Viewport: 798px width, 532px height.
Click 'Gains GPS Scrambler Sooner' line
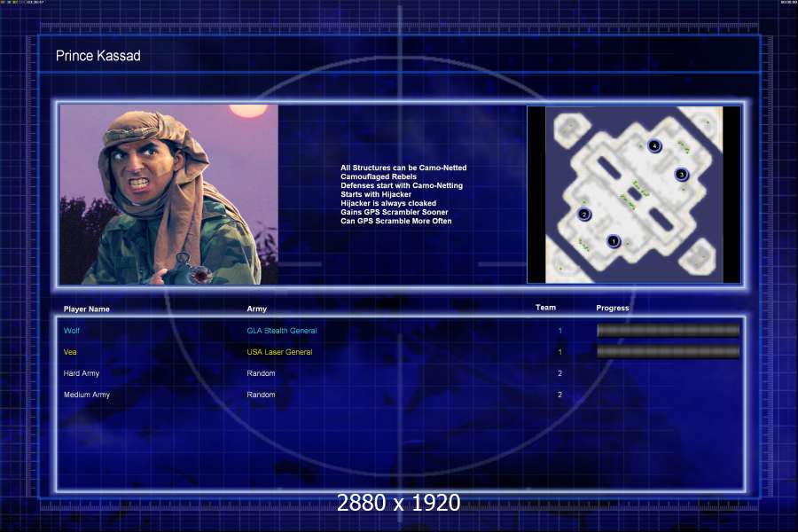395,212
